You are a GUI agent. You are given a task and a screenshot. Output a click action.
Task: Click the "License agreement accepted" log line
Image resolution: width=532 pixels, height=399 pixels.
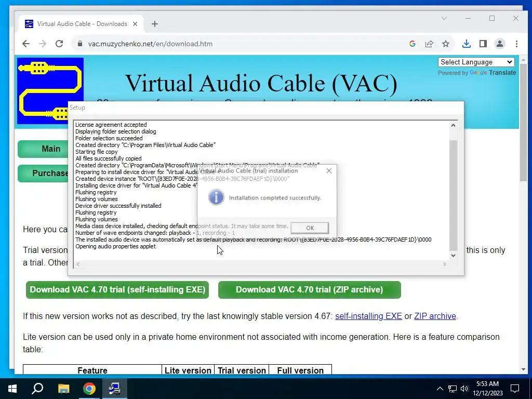111,125
